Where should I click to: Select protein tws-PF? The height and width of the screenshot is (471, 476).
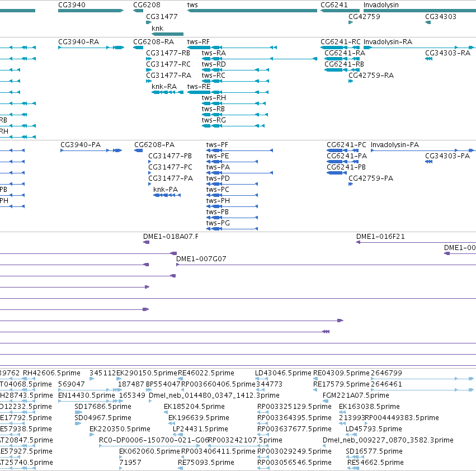tap(217, 144)
